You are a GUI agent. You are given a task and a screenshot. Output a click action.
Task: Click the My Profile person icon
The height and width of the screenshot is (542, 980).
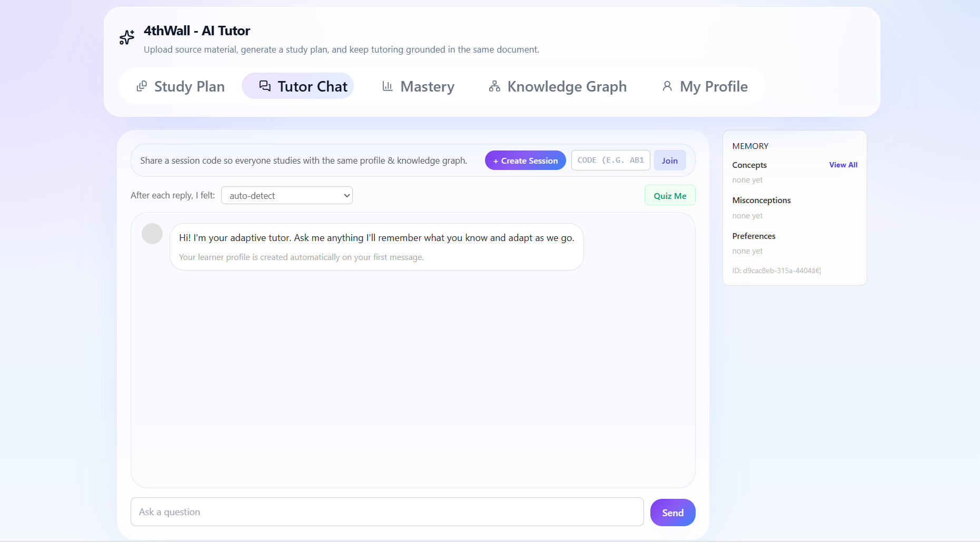pyautogui.click(x=667, y=86)
